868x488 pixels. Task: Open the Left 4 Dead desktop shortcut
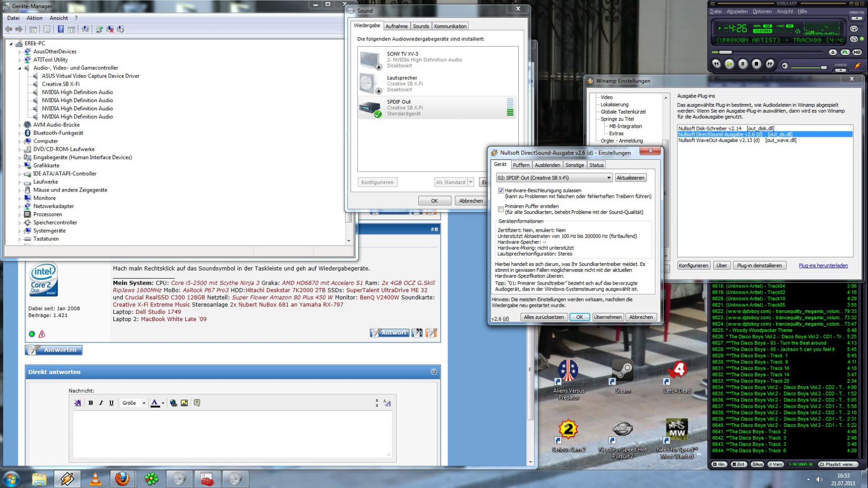(x=677, y=376)
